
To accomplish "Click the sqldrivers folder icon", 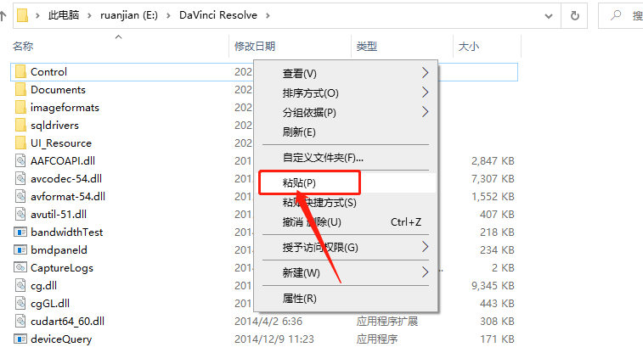I will pos(20,126).
